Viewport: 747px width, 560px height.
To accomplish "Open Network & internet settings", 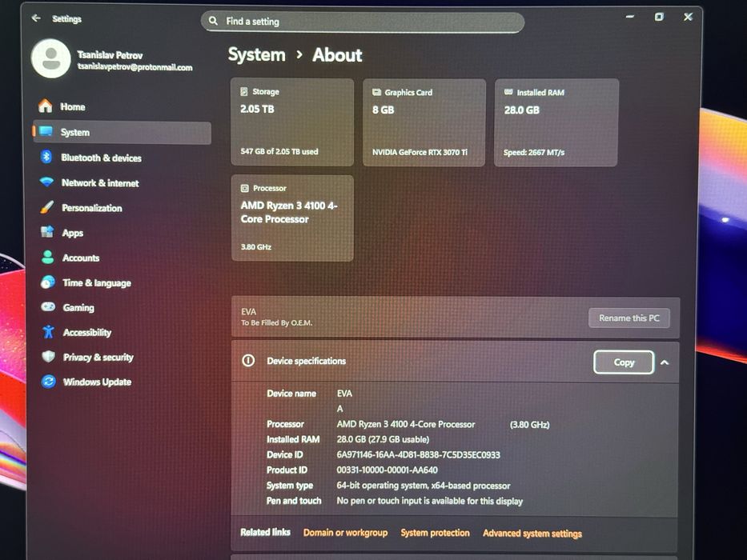I will 122,183.
